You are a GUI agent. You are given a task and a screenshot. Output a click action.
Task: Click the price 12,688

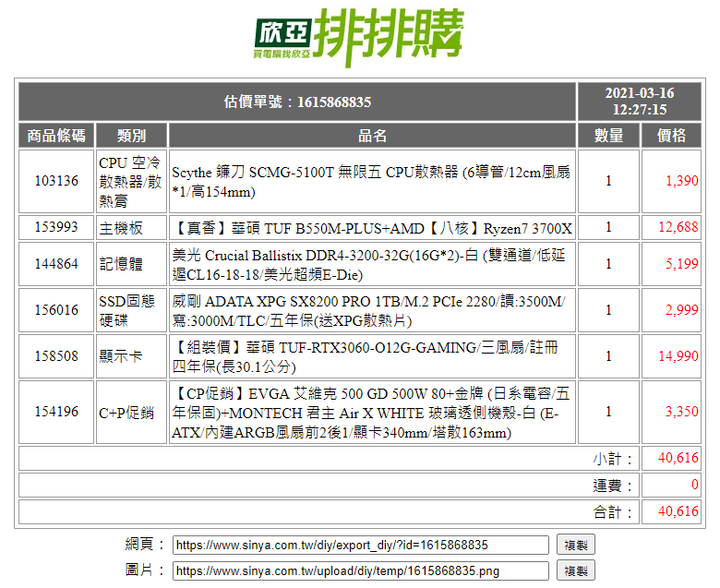[x=678, y=227]
